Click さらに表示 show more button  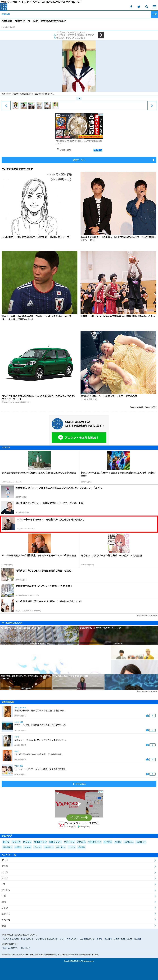click(79, 784)
